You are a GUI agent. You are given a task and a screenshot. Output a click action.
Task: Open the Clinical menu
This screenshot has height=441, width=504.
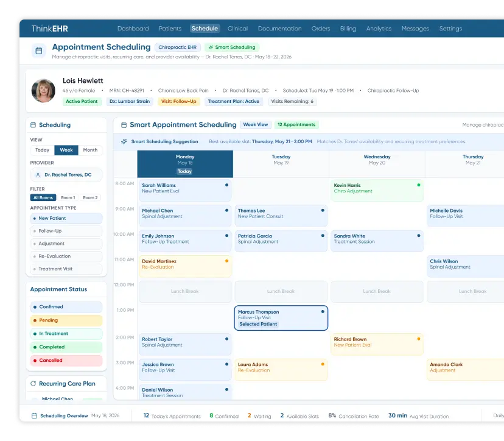[x=237, y=29]
